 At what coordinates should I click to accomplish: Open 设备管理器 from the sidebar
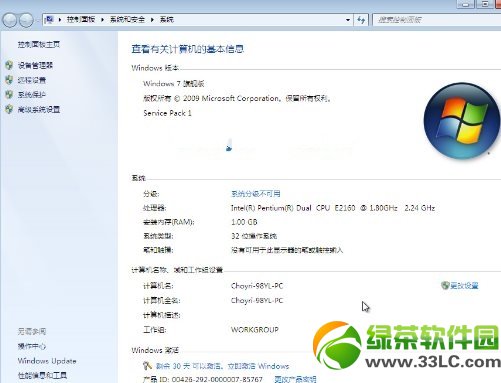tap(35, 65)
